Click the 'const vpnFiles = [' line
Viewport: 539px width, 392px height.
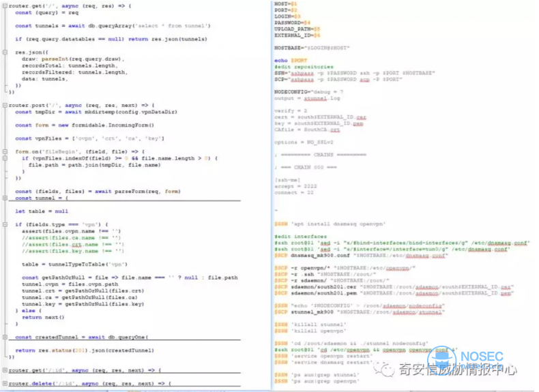89,138
